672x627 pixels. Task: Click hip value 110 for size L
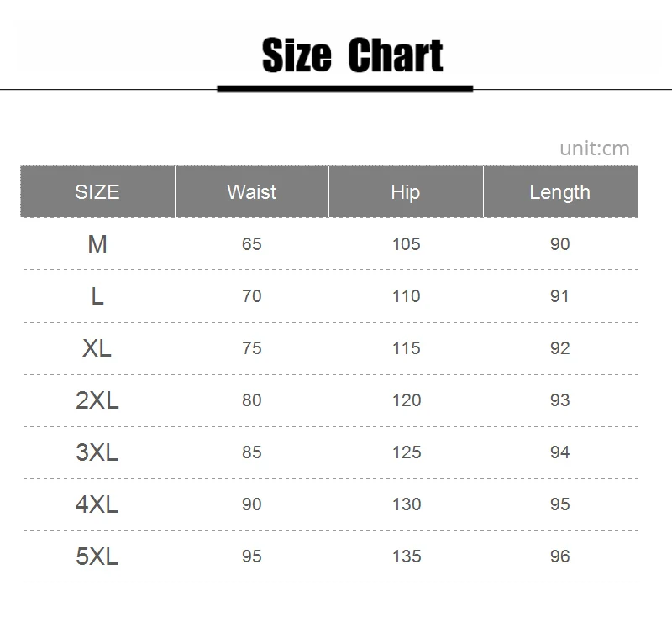pyautogui.click(x=407, y=296)
